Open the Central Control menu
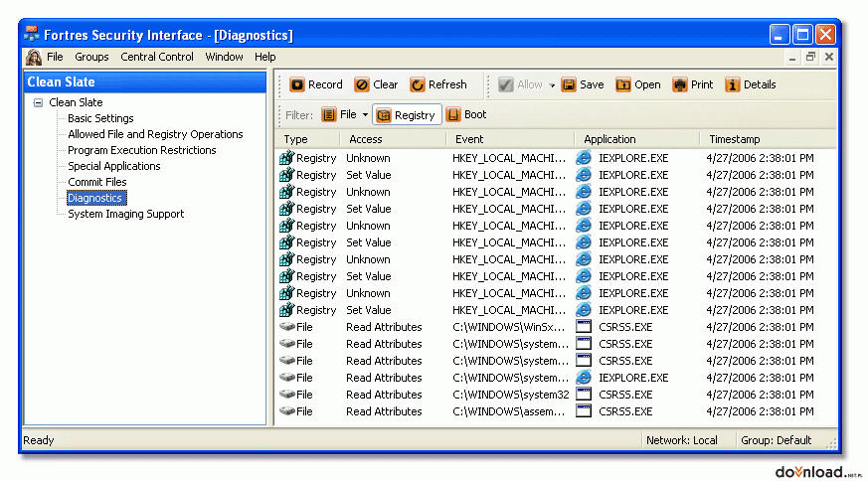868x481 pixels. point(157,57)
